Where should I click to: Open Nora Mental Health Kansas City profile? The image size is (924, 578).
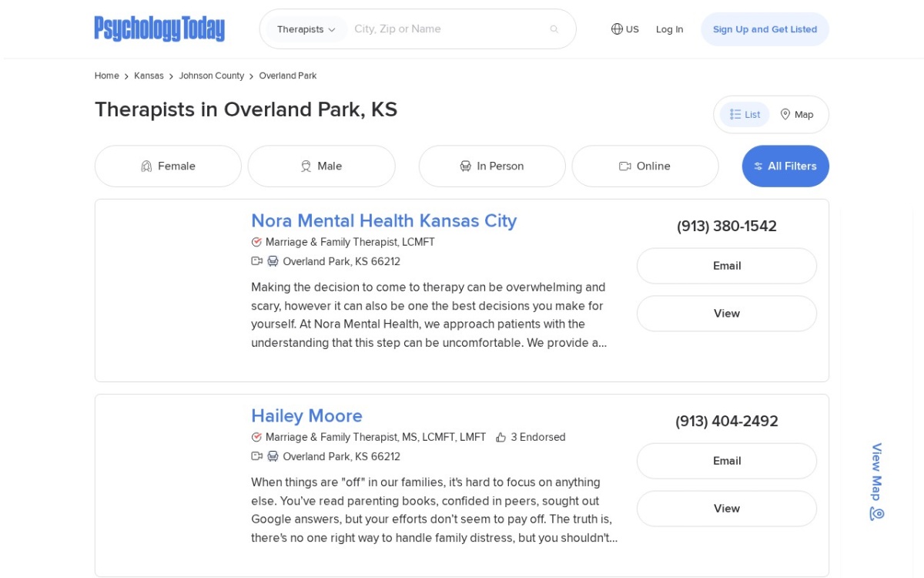(x=383, y=220)
